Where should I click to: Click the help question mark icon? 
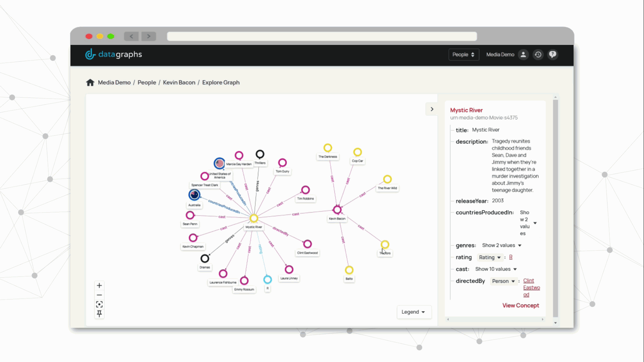click(x=553, y=55)
